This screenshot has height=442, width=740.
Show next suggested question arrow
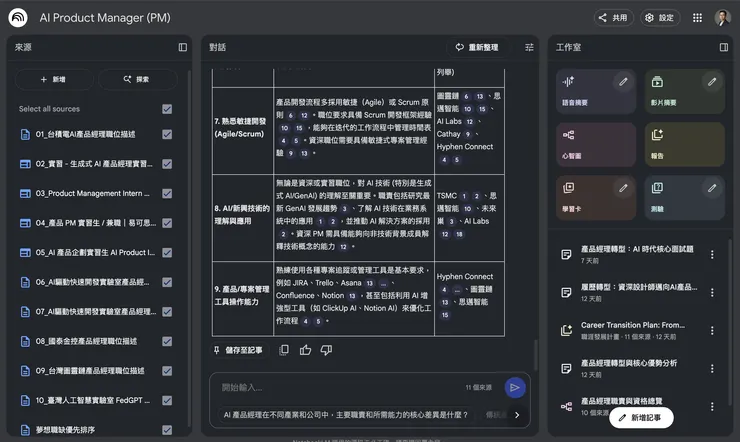click(517, 415)
